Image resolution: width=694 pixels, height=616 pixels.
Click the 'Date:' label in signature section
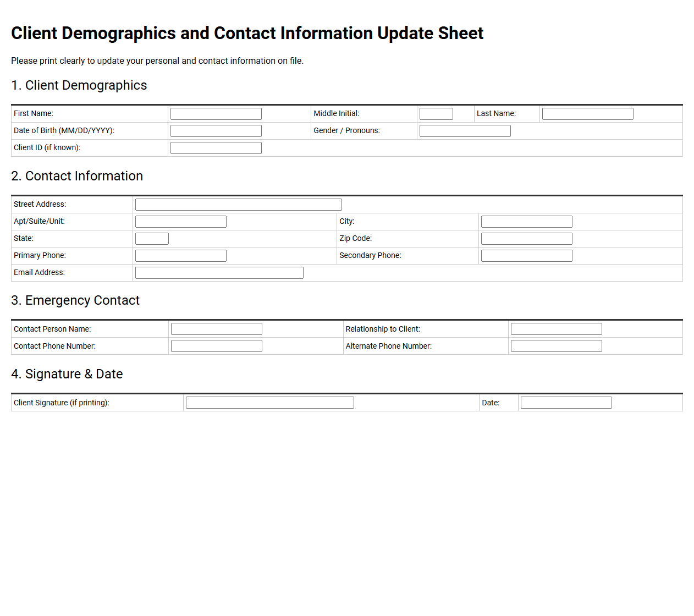[x=491, y=403]
